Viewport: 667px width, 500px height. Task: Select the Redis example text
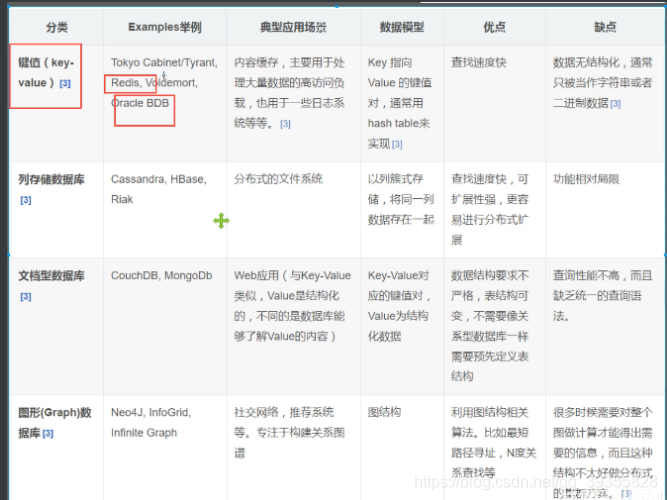click(x=125, y=83)
